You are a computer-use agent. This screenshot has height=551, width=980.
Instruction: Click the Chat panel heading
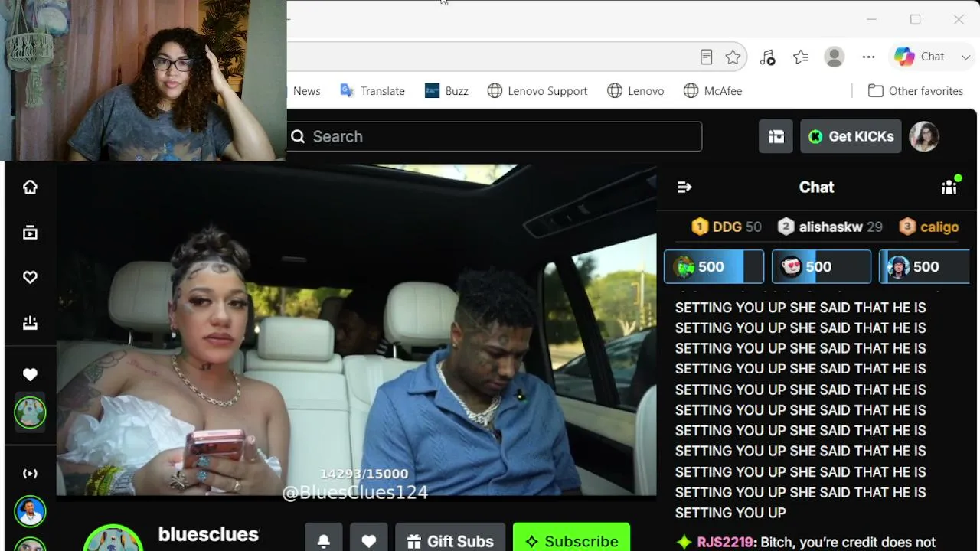(816, 187)
